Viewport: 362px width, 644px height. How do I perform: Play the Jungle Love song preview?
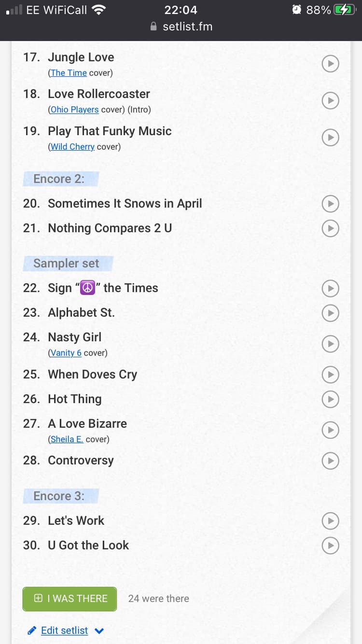[330, 63]
